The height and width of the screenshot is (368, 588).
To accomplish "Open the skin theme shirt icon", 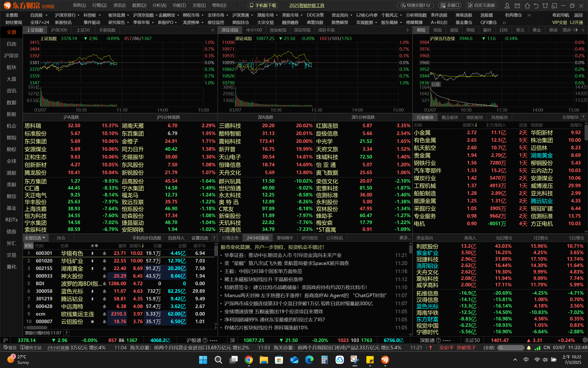I will coord(545,5).
